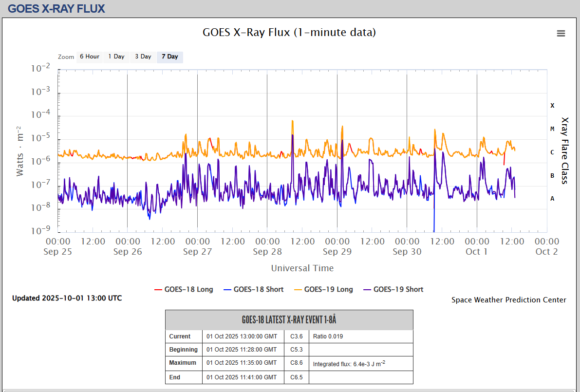This screenshot has width=580, height=392.
Task: Click the Space Weather Prediction Center credit
Action: (x=508, y=300)
